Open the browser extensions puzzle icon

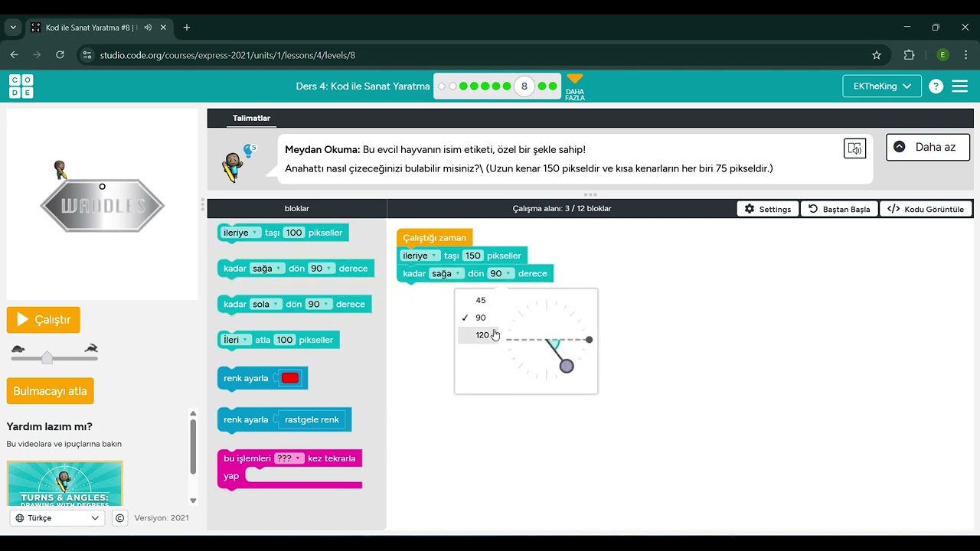click(910, 55)
